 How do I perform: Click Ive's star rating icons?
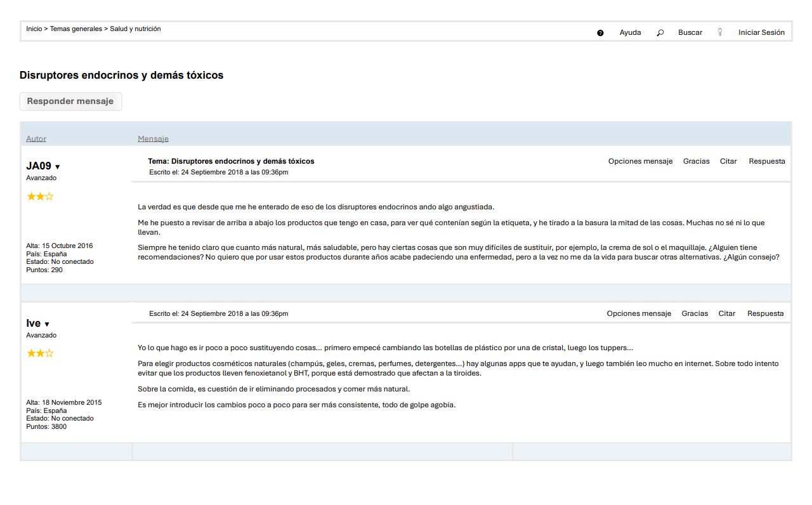pyautogui.click(x=40, y=353)
